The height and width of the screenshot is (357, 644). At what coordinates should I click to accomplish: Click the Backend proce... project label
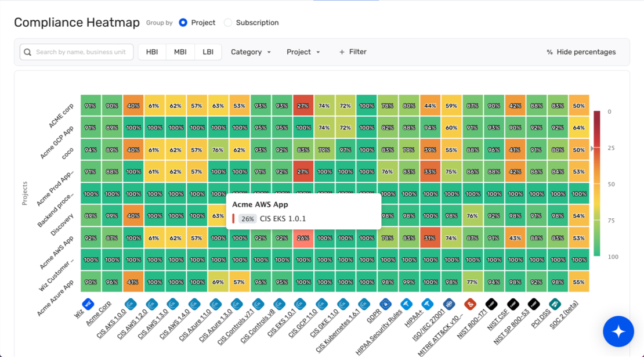[x=56, y=209]
